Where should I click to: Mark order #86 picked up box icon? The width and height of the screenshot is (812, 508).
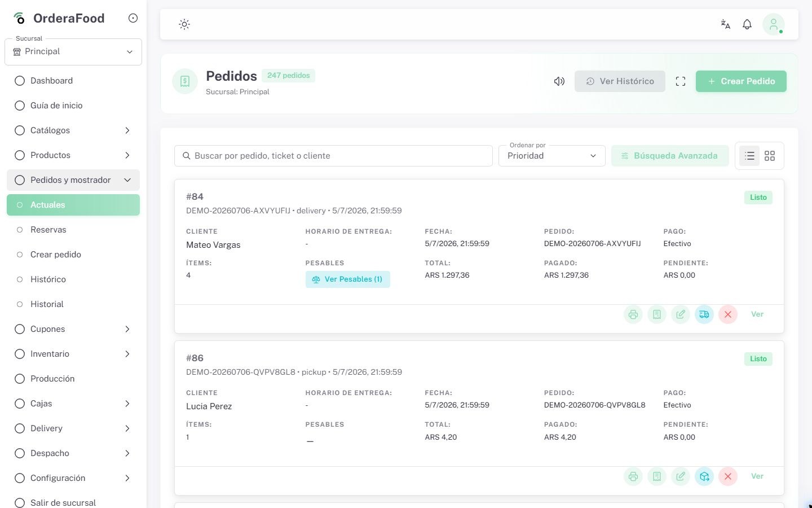(x=704, y=476)
